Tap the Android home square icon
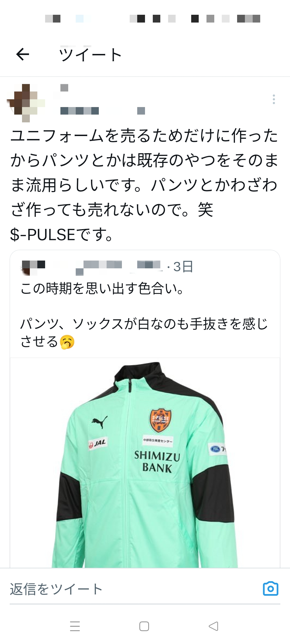This screenshot has height=644, width=290. point(144,626)
